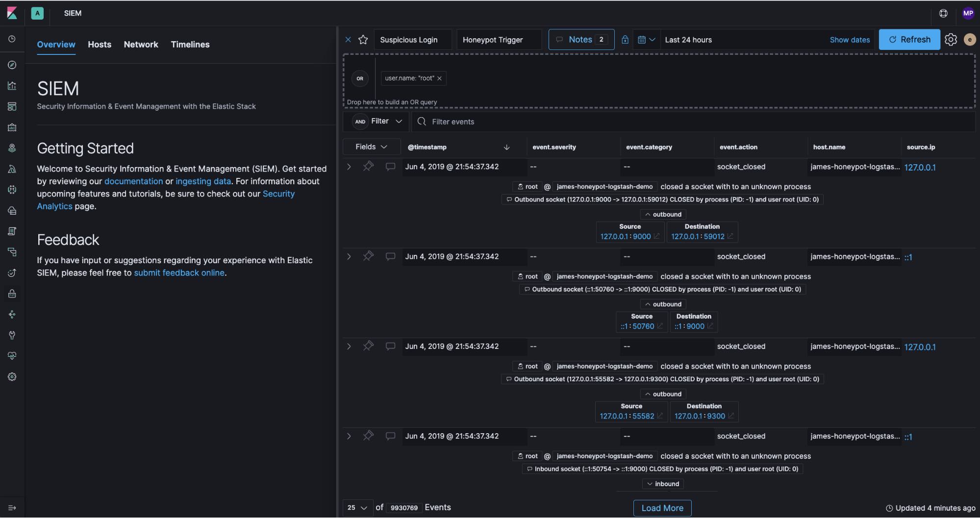
Task: Switch to the Timelines tab
Action: (190, 45)
